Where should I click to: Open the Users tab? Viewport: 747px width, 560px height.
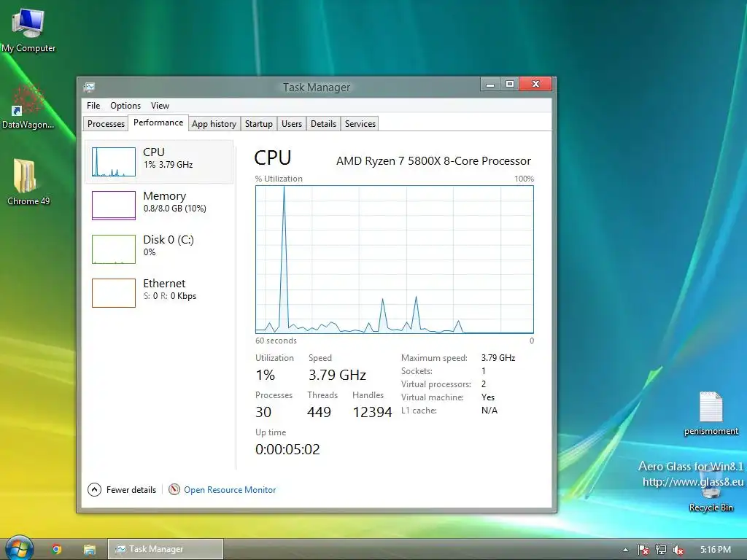click(292, 124)
